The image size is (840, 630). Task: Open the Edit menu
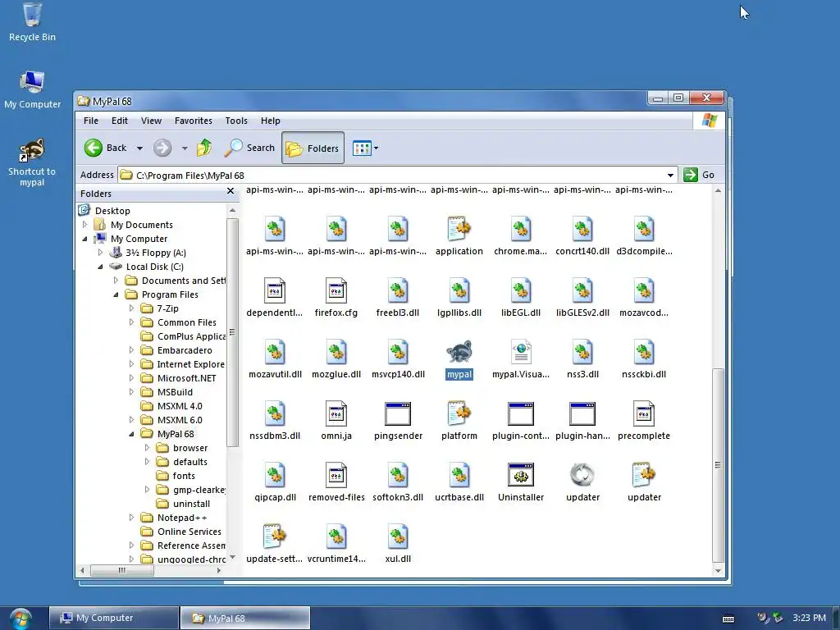120,121
